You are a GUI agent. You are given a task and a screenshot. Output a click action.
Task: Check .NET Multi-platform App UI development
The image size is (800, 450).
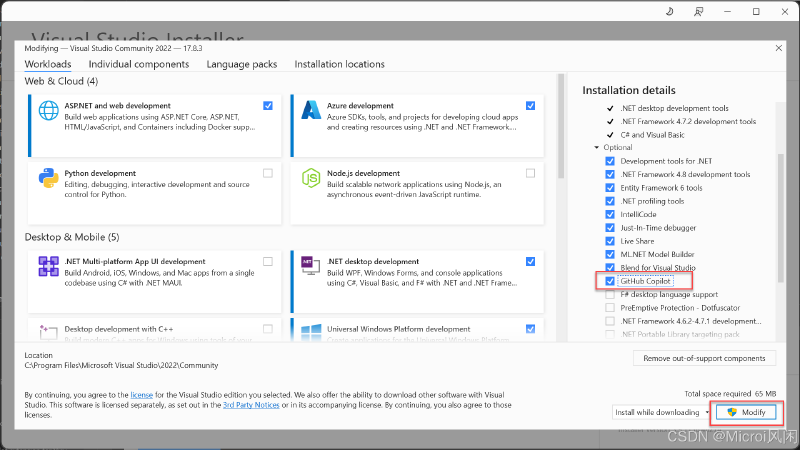click(x=268, y=262)
